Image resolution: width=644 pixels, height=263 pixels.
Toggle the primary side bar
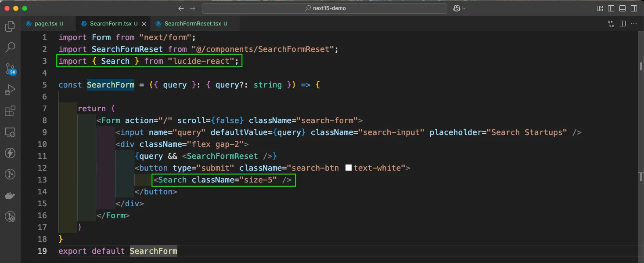coord(611,8)
